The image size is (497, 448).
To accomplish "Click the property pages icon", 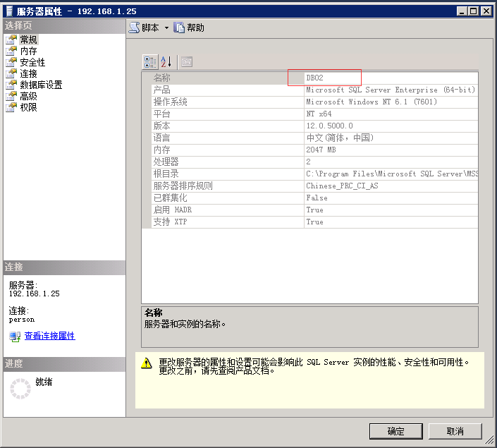I will click(186, 62).
